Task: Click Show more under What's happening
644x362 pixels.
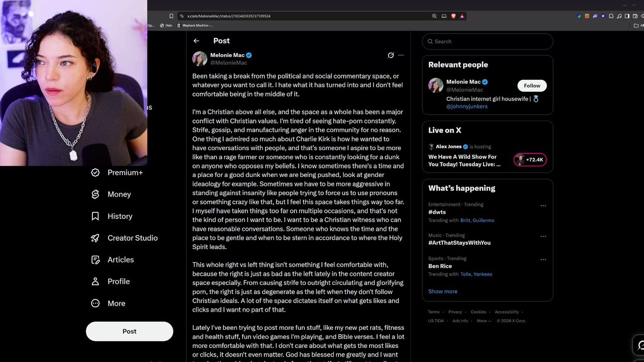Action: [443, 291]
